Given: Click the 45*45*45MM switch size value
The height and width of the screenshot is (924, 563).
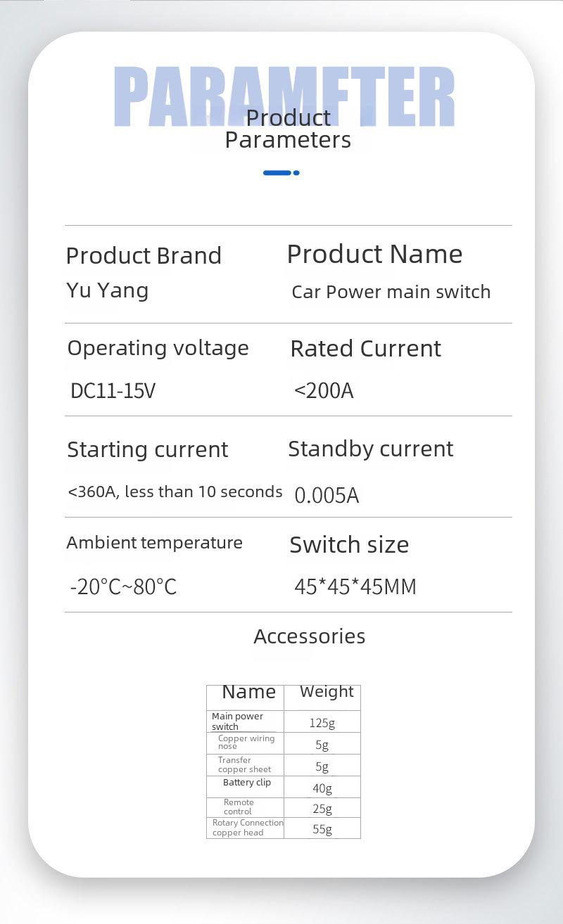Looking at the screenshot, I should pyautogui.click(x=355, y=586).
